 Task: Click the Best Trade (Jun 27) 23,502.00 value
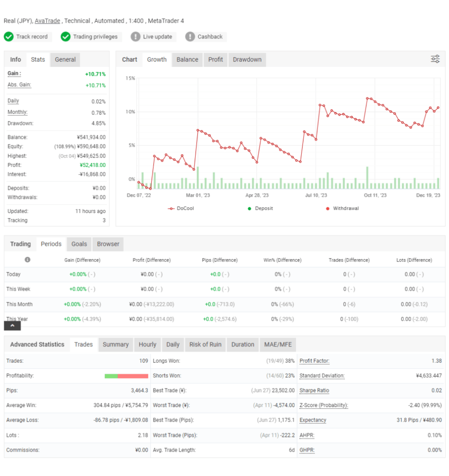pyautogui.click(x=273, y=391)
